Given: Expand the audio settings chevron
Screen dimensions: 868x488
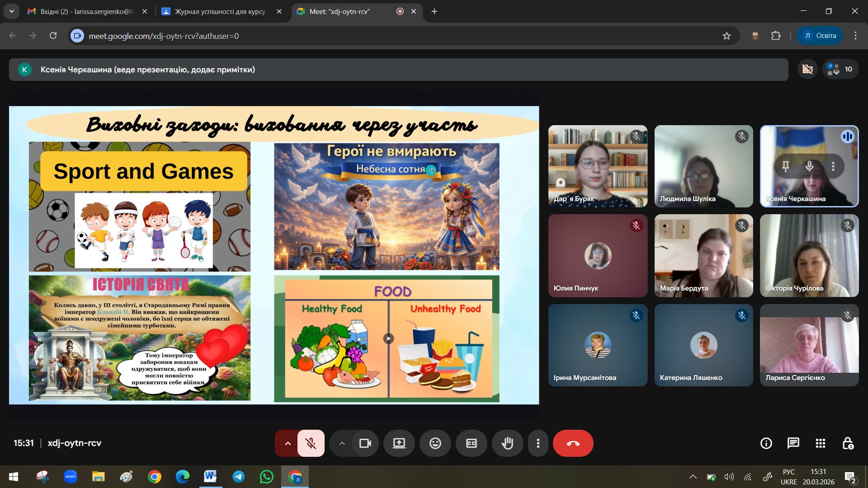Looking at the screenshot, I should (x=288, y=443).
